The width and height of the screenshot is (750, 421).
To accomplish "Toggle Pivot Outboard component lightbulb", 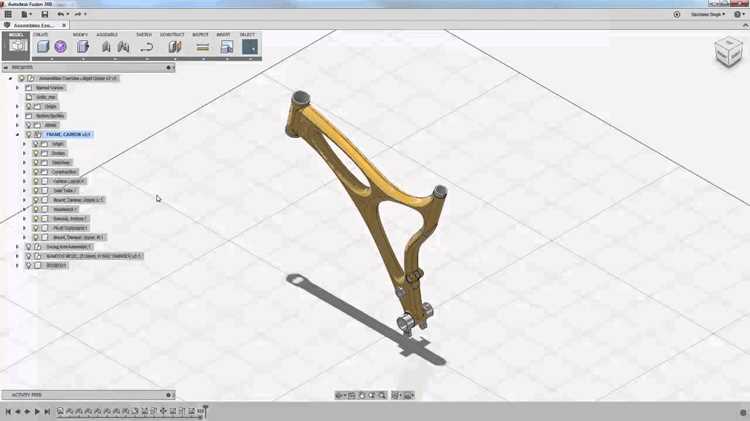I will pyautogui.click(x=36, y=228).
